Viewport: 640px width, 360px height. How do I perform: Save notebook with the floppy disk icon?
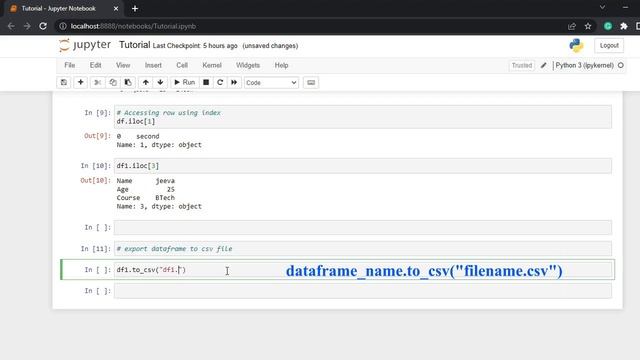point(64,82)
